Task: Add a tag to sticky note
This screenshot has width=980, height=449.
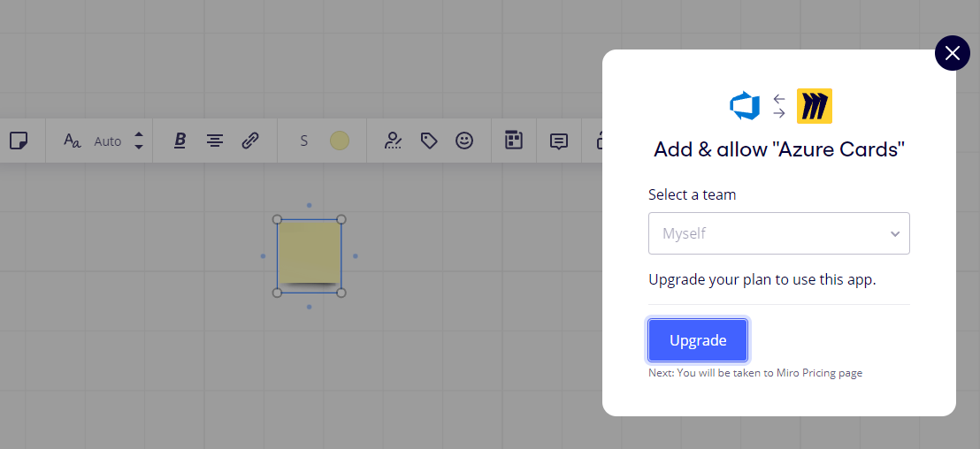Action: (x=428, y=141)
